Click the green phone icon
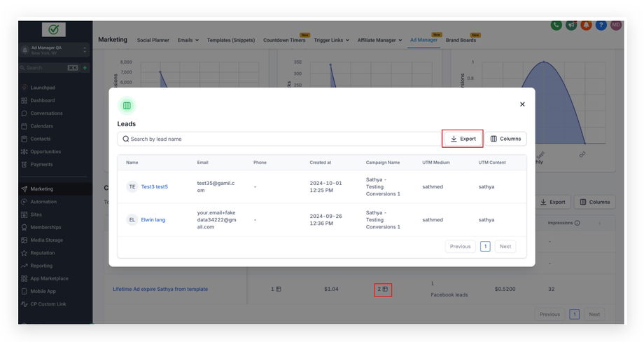This screenshot has height=342, width=644. [x=556, y=25]
